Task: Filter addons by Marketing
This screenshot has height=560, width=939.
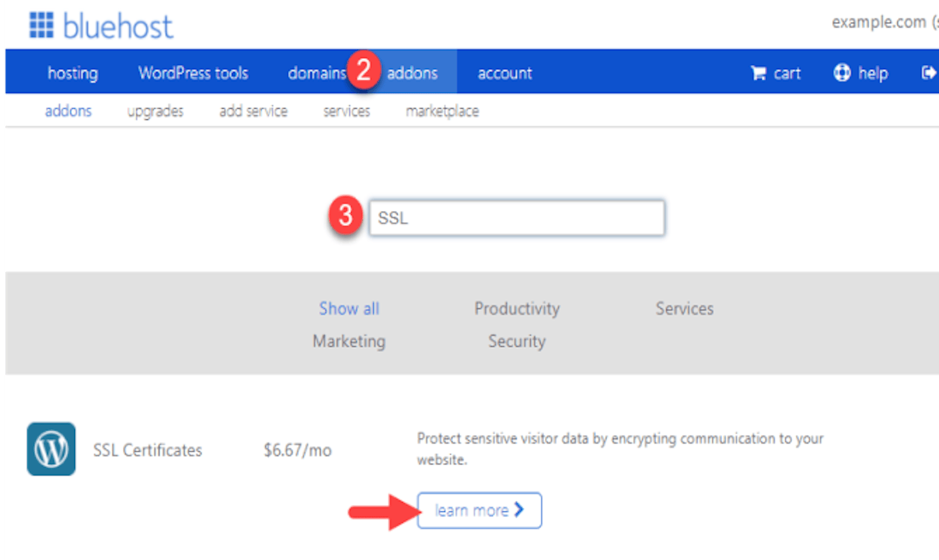Action: [349, 341]
